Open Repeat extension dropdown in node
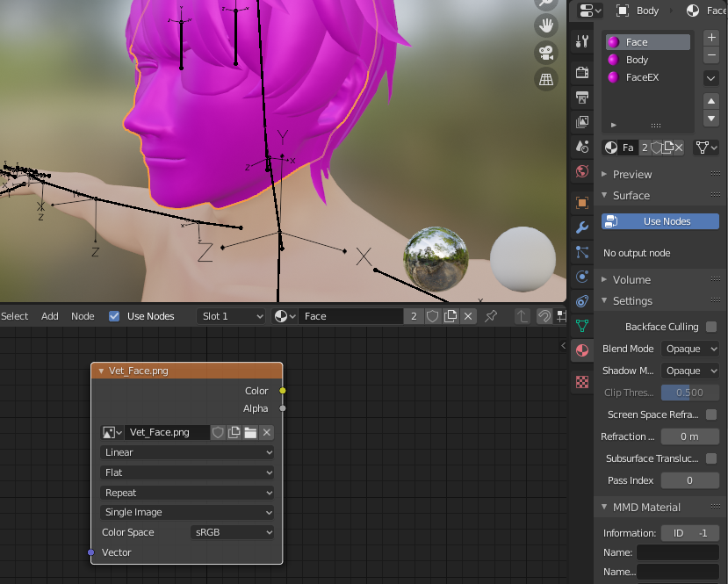 [187, 493]
